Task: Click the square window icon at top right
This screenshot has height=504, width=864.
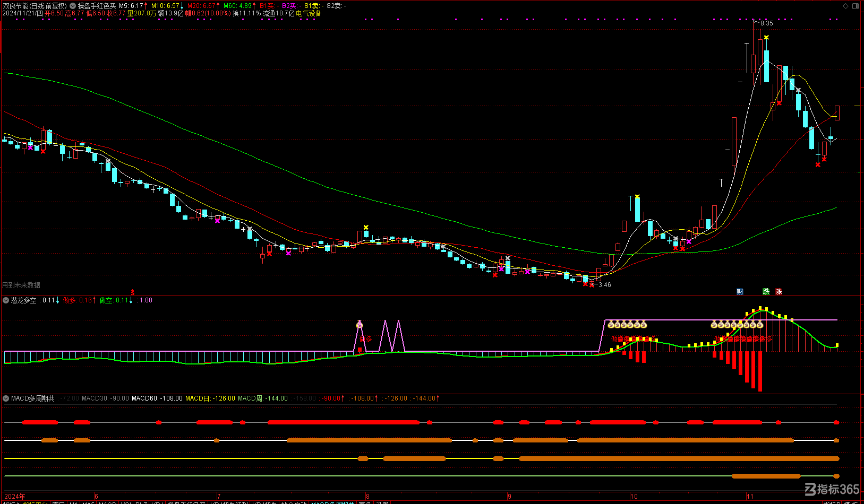Action: 856,6
